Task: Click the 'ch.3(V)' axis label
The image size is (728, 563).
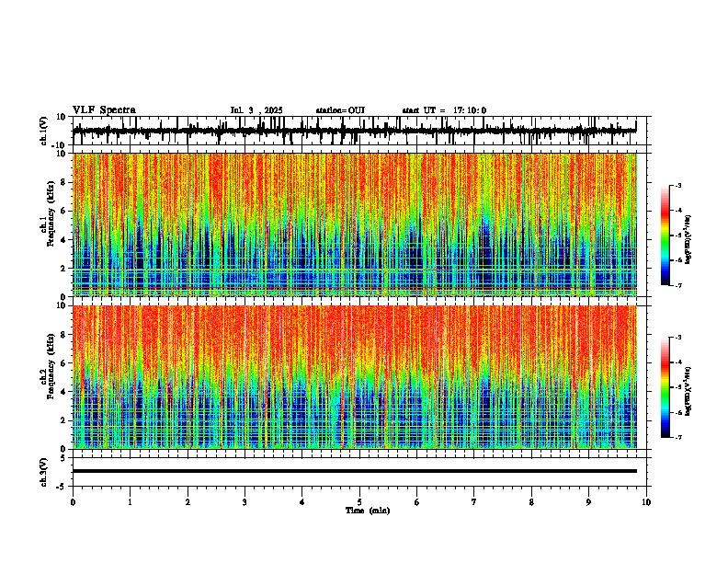Action: pyautogui.click(x=44, y=472)
